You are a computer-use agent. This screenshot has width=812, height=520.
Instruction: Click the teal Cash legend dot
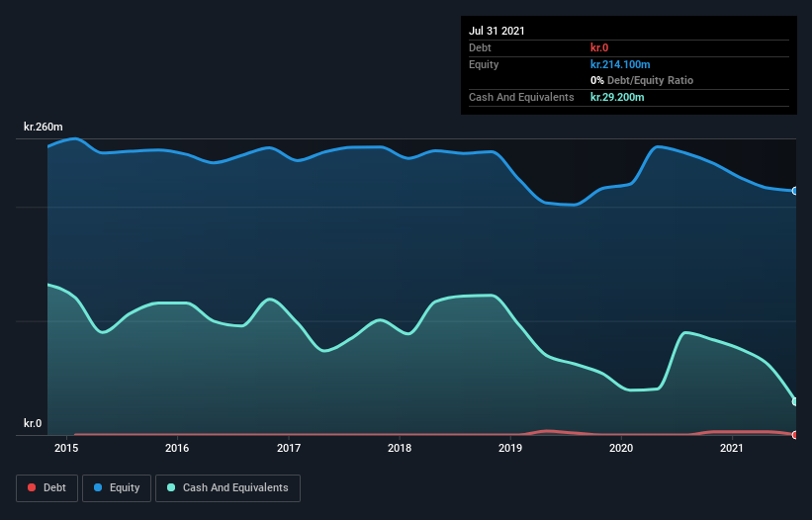pyautogui.click(x=171, y=487)
